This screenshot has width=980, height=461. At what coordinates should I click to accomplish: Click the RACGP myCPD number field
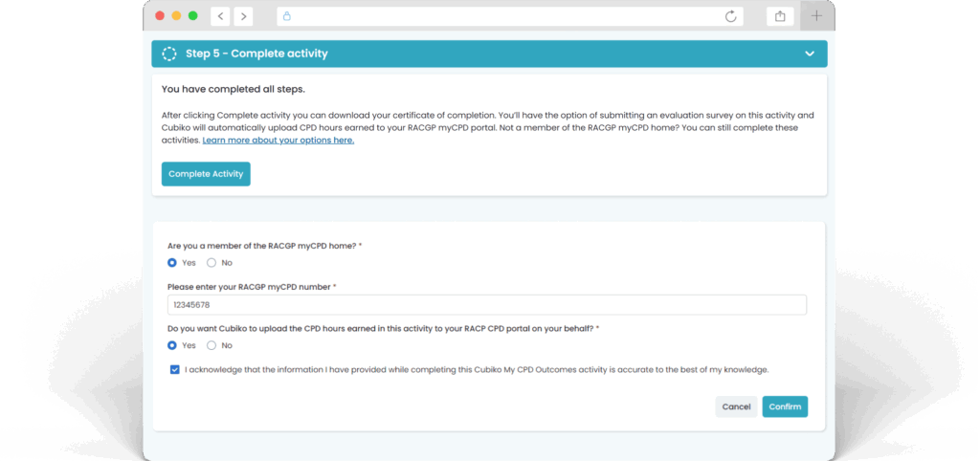click(x=487, y=305)
